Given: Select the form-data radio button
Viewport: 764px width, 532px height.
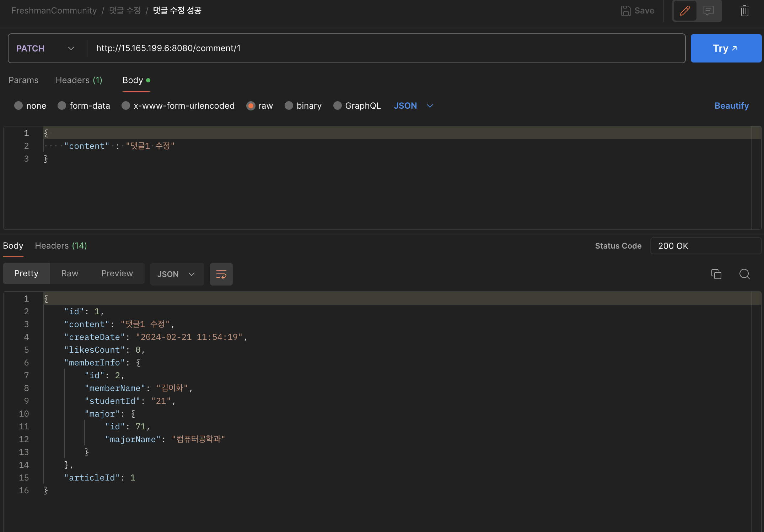Looking at the screenshot, I should [x=62, y=106].
